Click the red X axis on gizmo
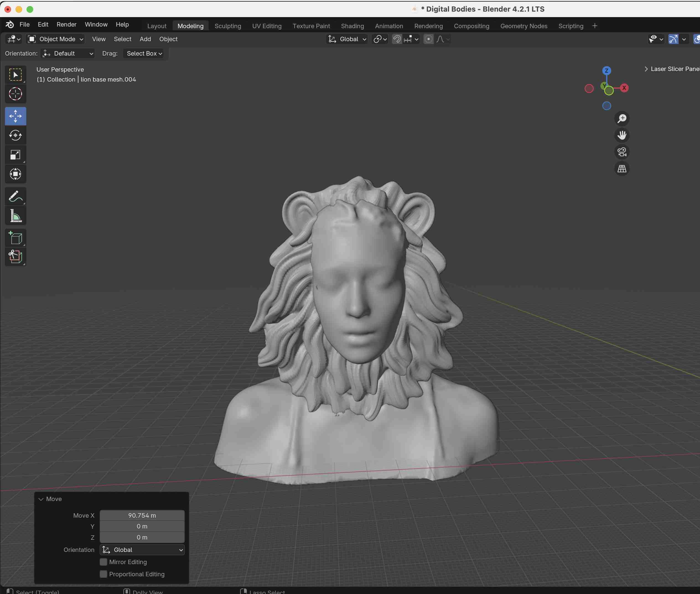The height and width of the screenshot is (594, 700). [x=624, y=88]
